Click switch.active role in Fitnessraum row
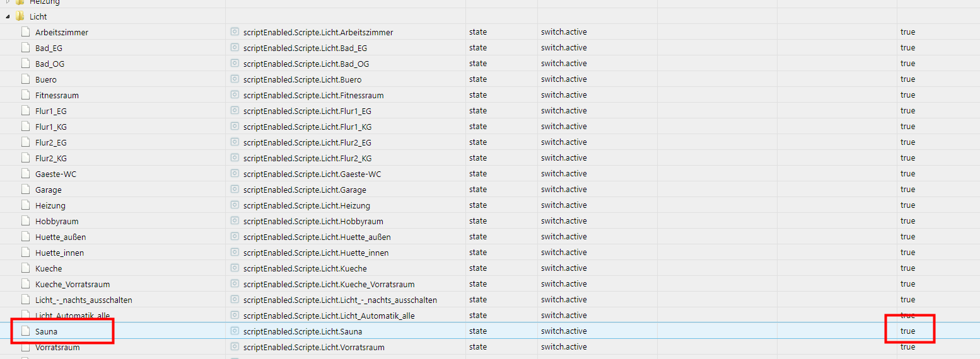Viewport: 980px width, 359px height. [564, 95]
